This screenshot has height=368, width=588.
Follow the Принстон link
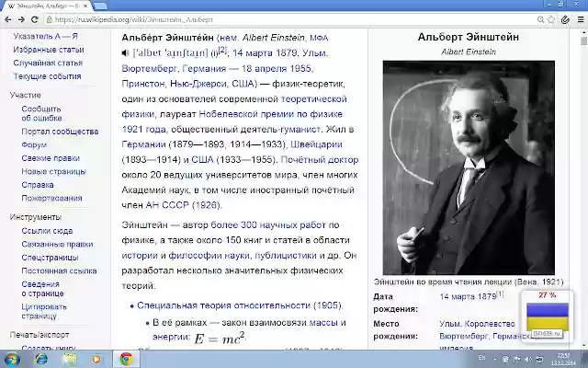143,84
